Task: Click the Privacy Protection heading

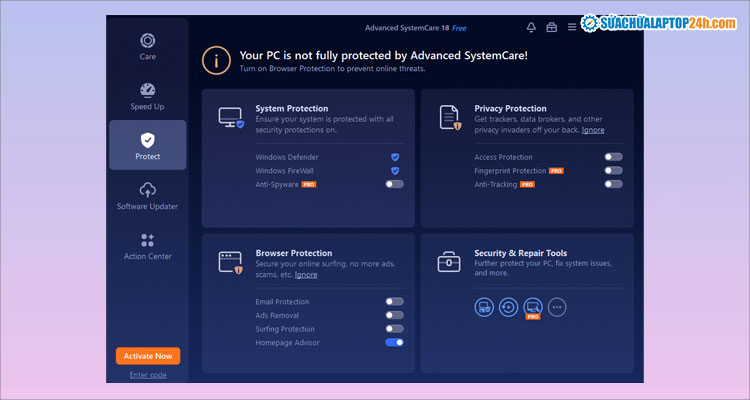Action: 510,109
